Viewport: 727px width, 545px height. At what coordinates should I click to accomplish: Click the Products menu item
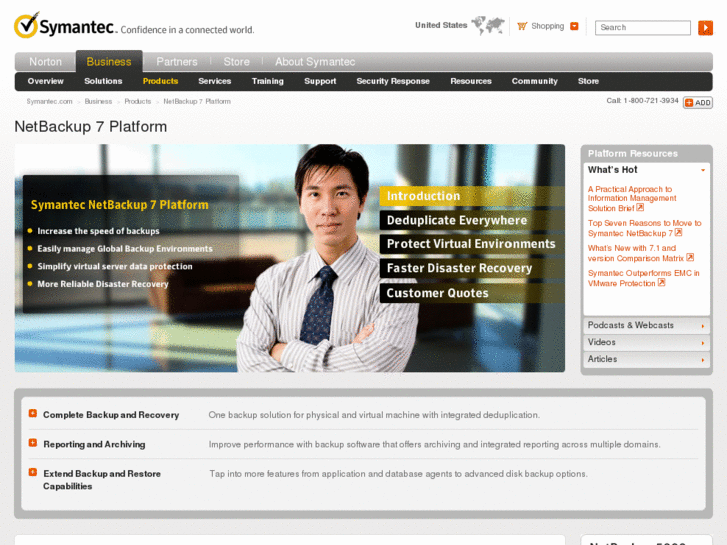coord(160,81)
